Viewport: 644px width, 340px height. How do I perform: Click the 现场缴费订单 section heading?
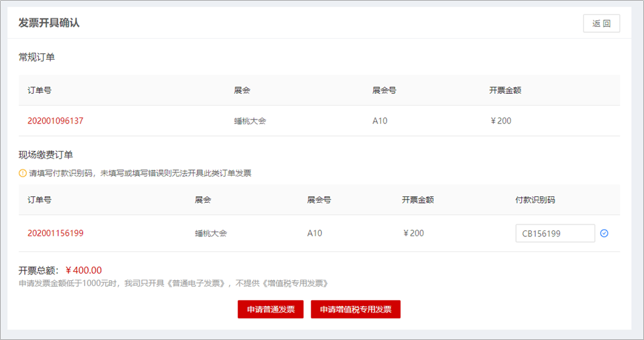pyautogui.click(x=45, y=155)
